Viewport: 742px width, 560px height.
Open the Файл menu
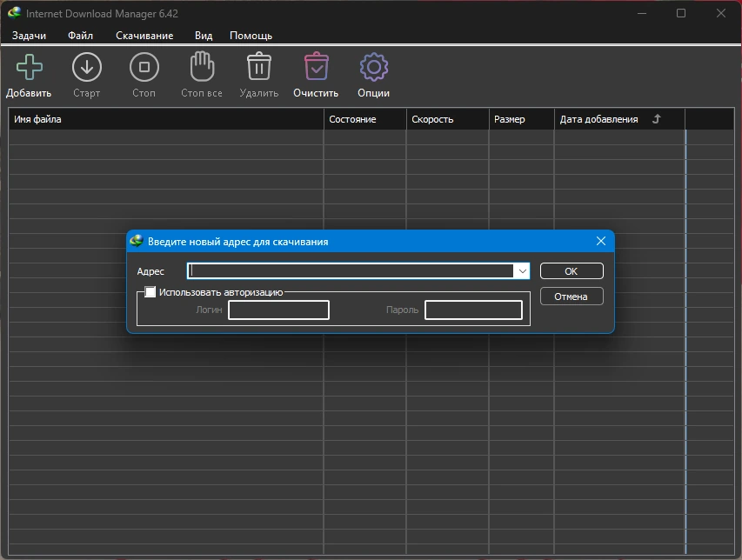point(80,36)
